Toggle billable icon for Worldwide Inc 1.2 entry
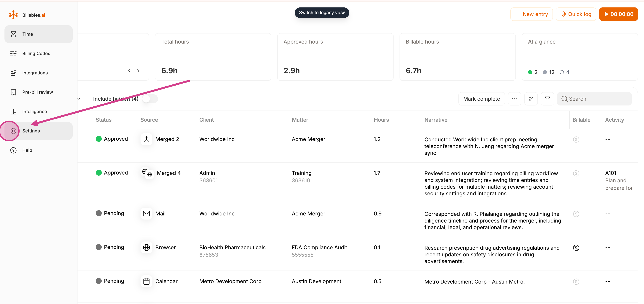Viewport: 644px width, 304px height. point(576,140)
